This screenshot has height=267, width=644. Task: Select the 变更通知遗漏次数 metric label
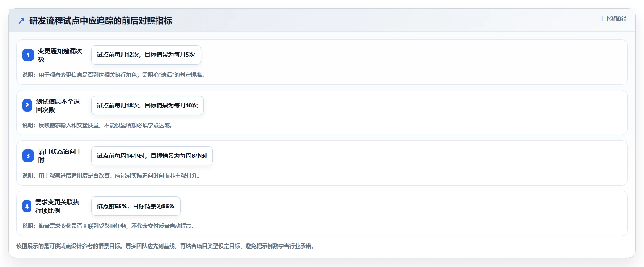(60, 55)
